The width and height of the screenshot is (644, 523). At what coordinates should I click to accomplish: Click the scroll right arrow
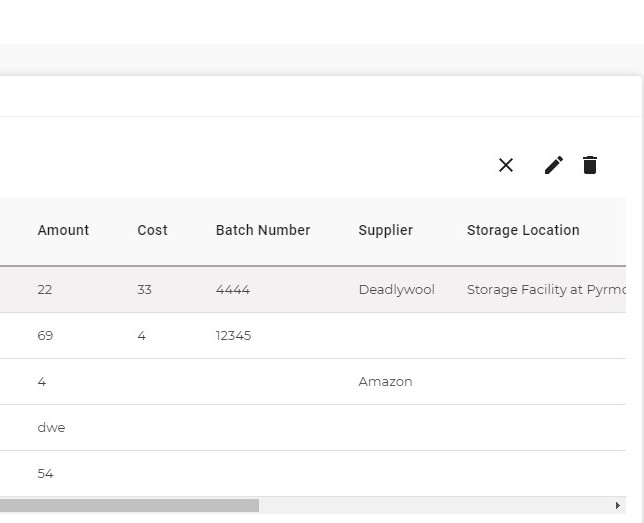point(618,506)
